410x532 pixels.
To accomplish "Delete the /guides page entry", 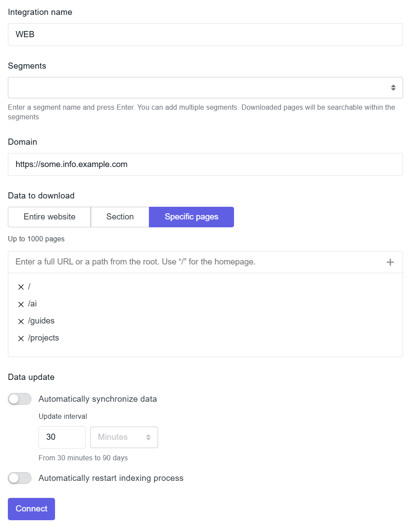I will (21, 321).
